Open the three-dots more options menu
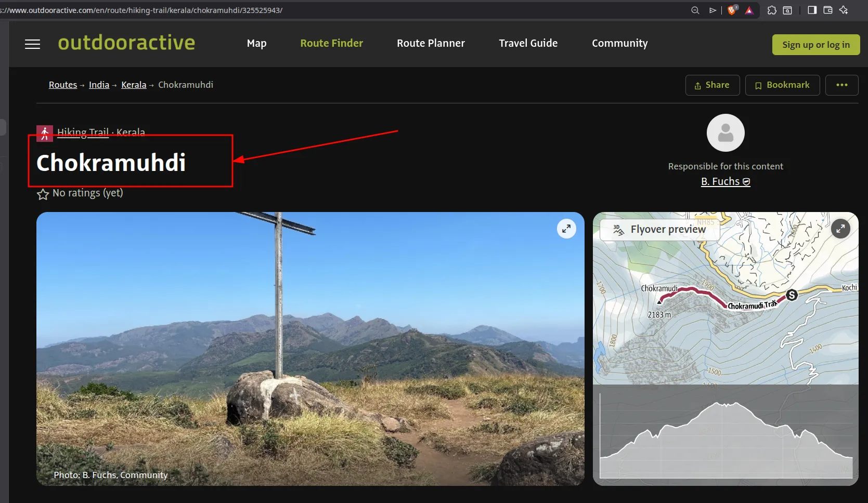The width and height of the screenshot is (868, 503). (x=841, y=85)
